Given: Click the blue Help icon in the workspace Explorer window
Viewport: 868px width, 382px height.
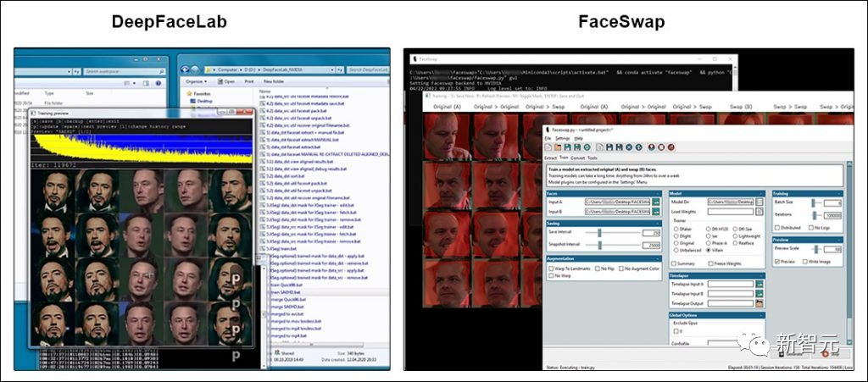Looking at the screenshot, I should click(x=159, y=83).
